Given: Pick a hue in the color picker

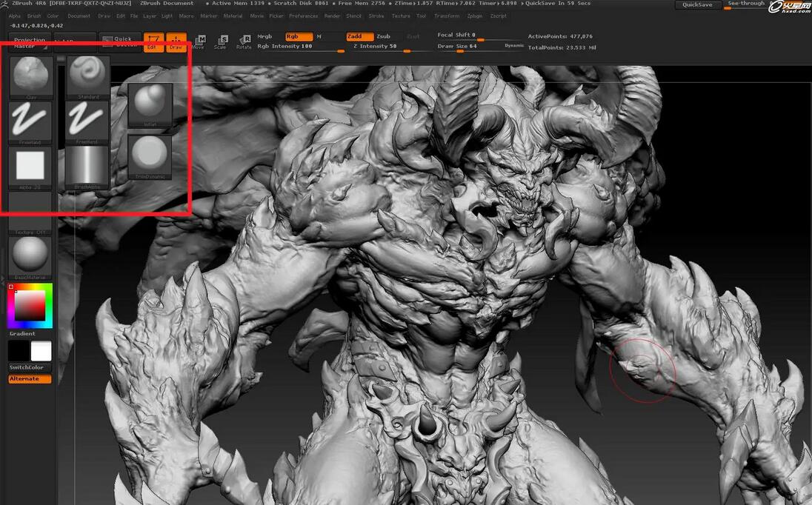Looking at the screenshot, I should pyautogui.click(x=30, y=306).
